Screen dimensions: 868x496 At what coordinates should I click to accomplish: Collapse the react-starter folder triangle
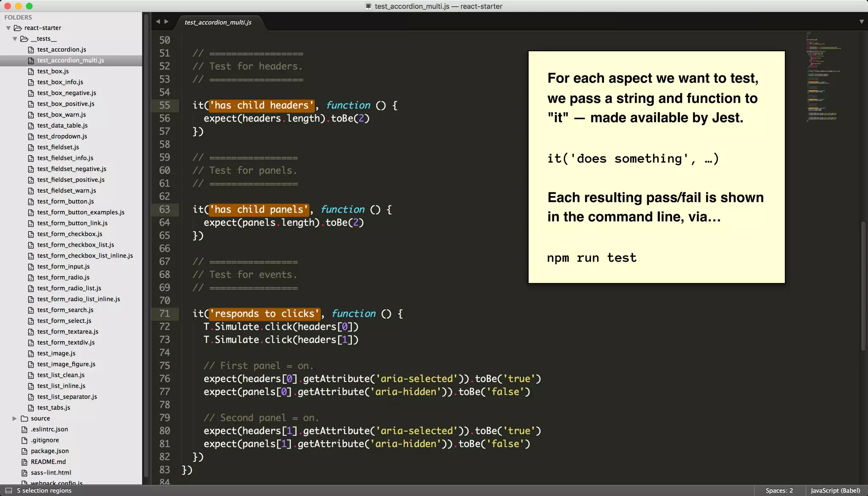point(8,28)
